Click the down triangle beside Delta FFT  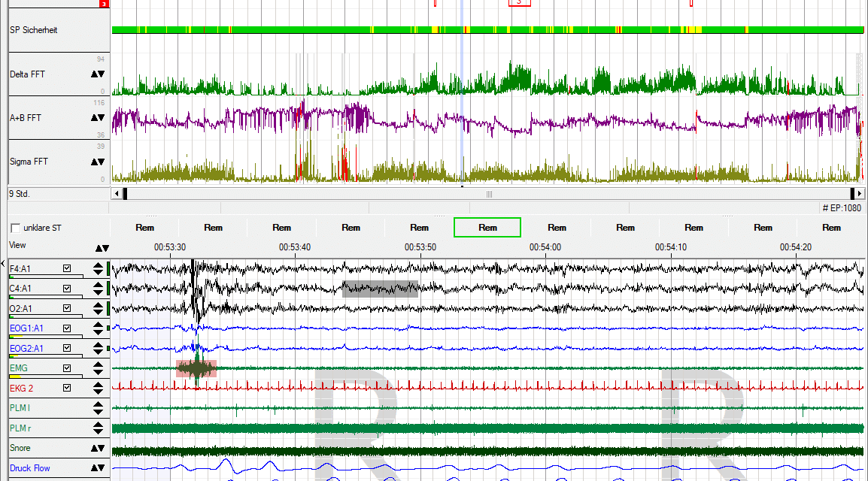pyautogui.click(x=102, y=74)
